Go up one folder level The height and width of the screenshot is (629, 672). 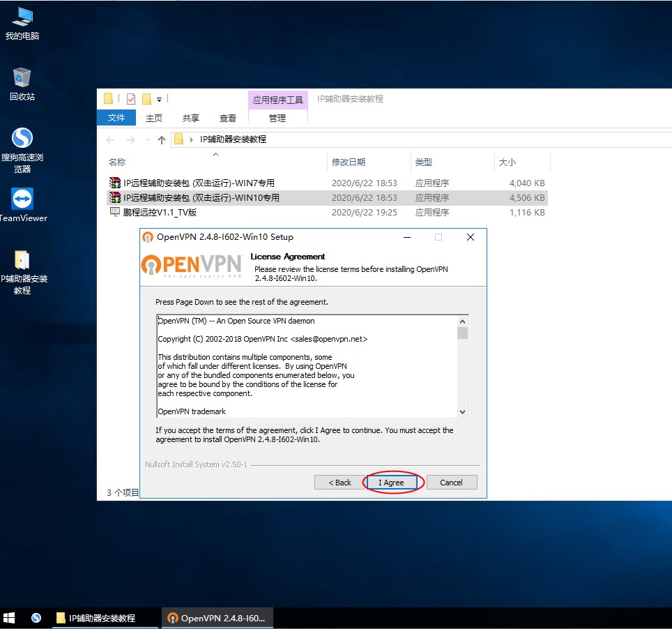pyautogui.click(x=162, y=139)
